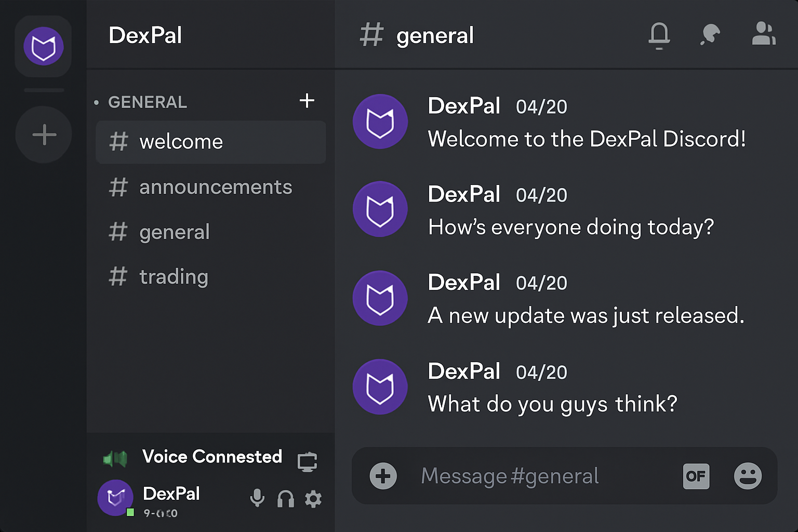Open notification settings via the bell icon
The height and width of the screenshot is (532, 798).
coord(659,35)
